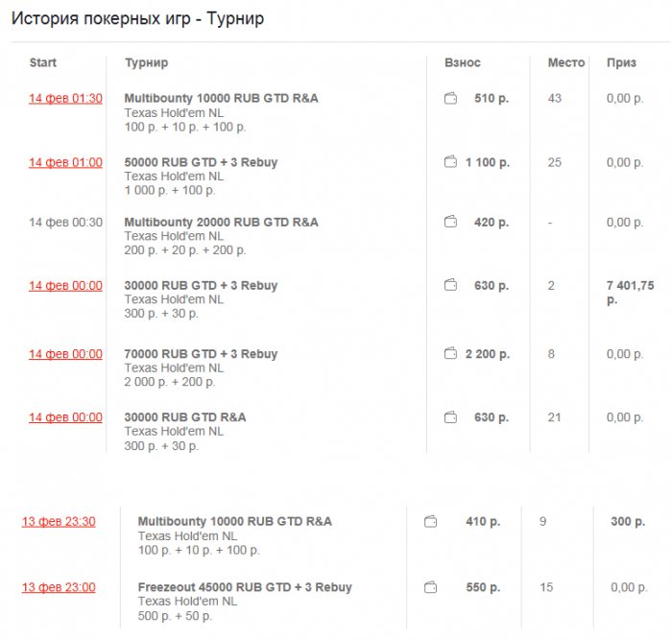Click the Место column header

[566, 63]
